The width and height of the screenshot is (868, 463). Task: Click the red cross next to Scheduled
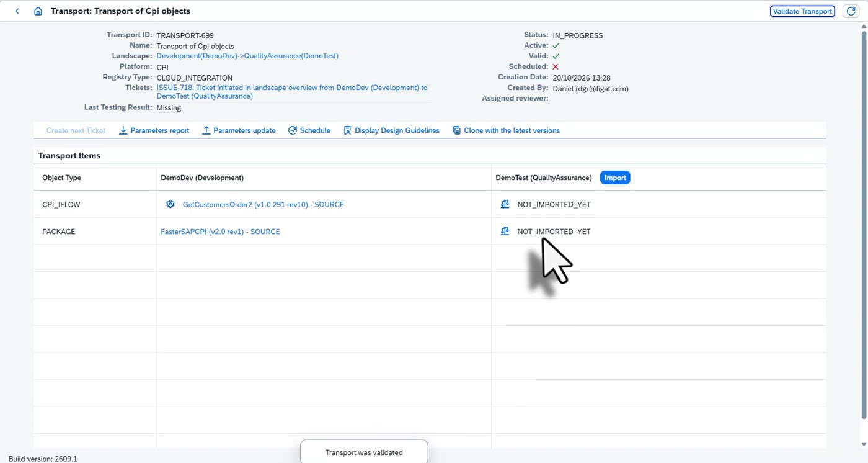pyautogui.click(x=556, y=66)
